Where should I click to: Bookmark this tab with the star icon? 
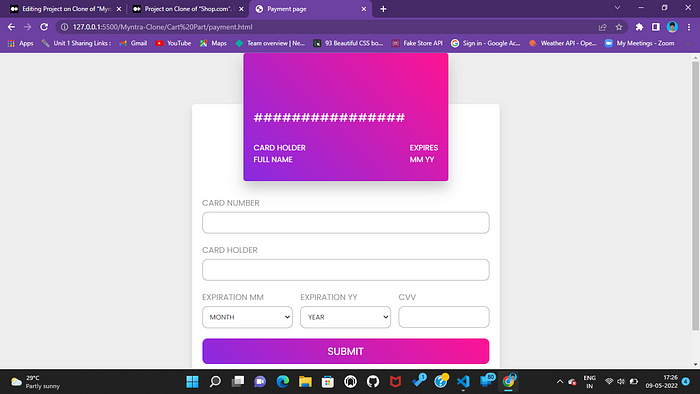pos(619,27)
